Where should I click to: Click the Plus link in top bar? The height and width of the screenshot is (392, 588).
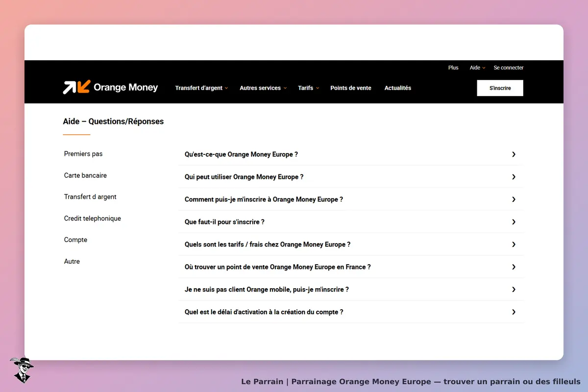pos(453,68)
